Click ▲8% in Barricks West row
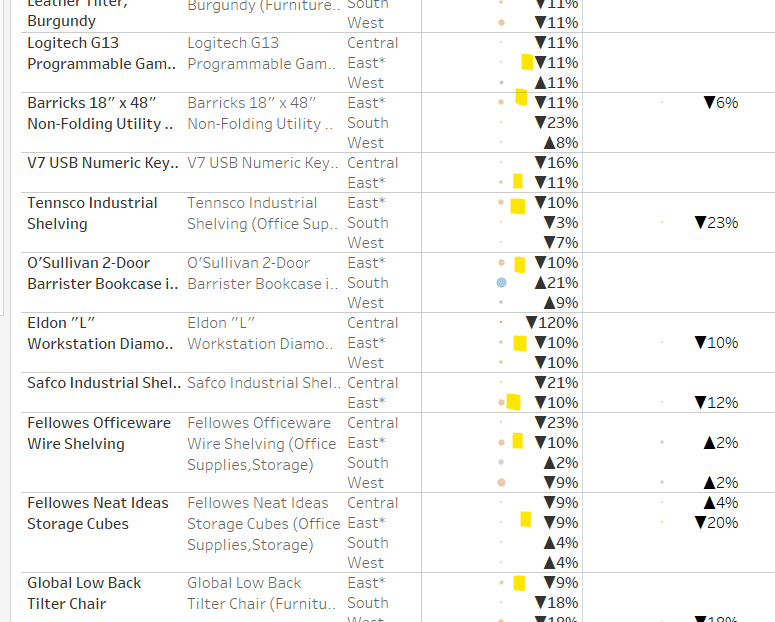 (x=560, y=143)
